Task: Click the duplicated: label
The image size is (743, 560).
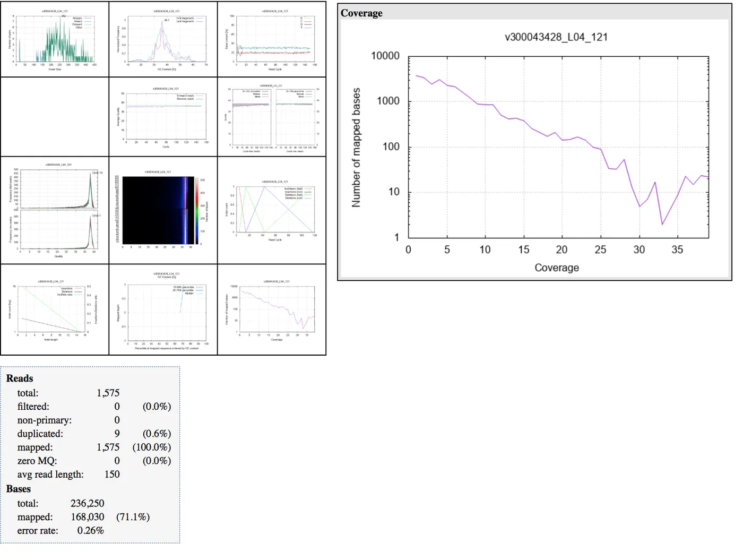Action: (40, 434)
